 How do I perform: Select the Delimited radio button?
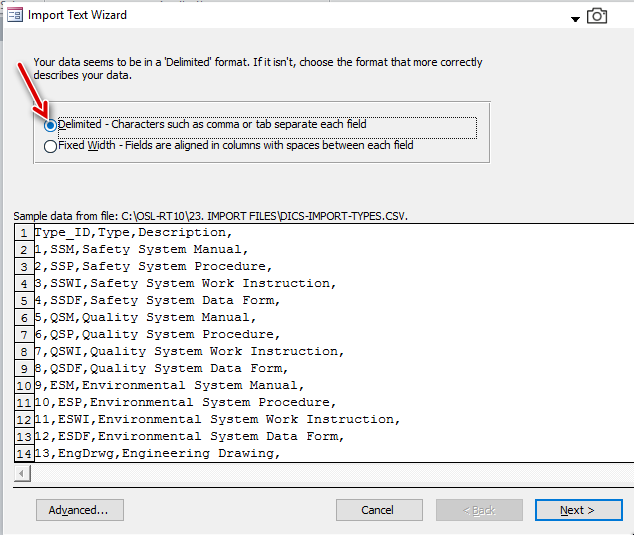tap(50, 125)
